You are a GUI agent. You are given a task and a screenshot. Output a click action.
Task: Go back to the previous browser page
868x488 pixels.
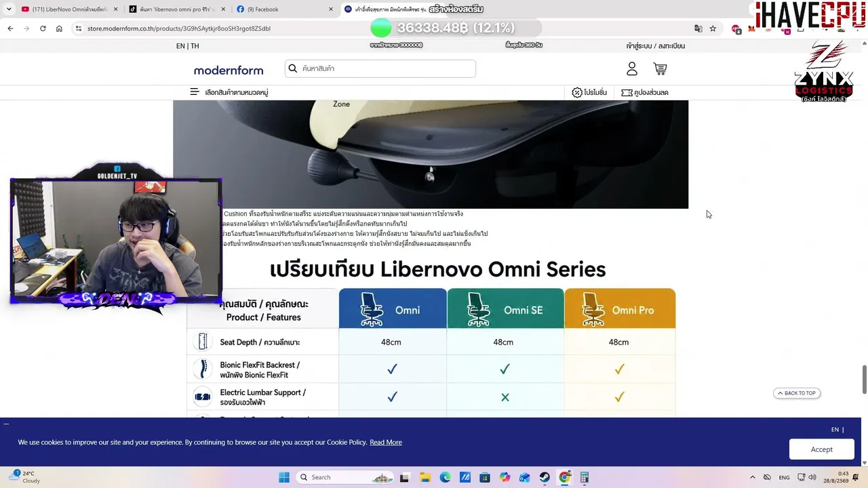10,28
